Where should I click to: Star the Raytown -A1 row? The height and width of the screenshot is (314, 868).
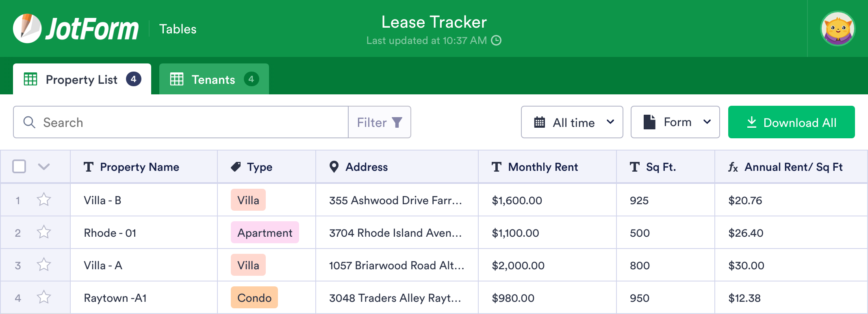coord(43,297)
